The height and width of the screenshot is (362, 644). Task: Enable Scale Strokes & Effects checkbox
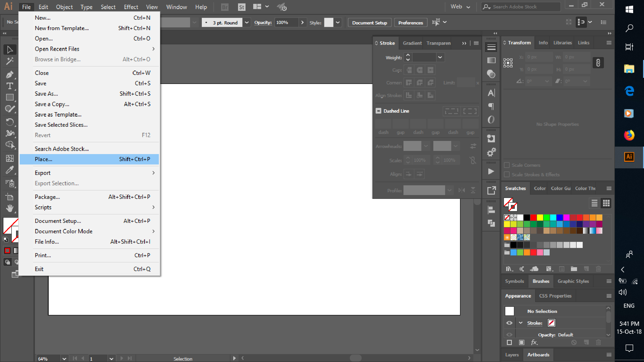click(x=507, y=174)
